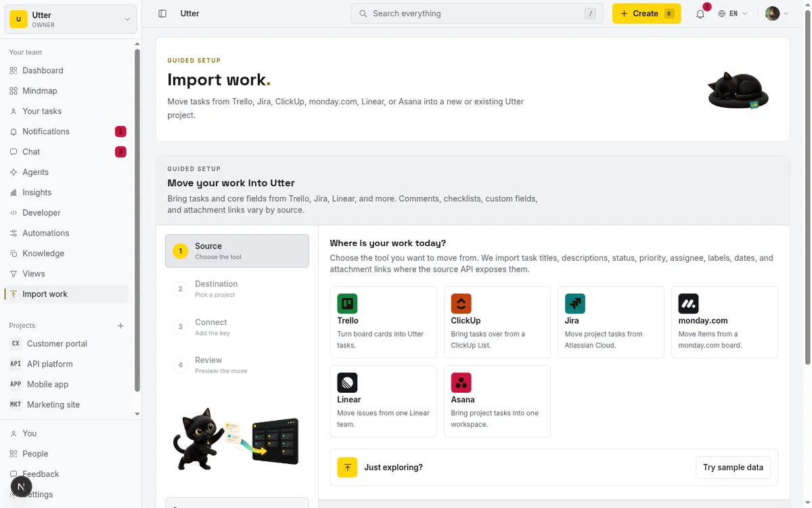Screen dimensions: 812x508
Task: Click the Trello logo icon
Action: (x=347, y=303)
